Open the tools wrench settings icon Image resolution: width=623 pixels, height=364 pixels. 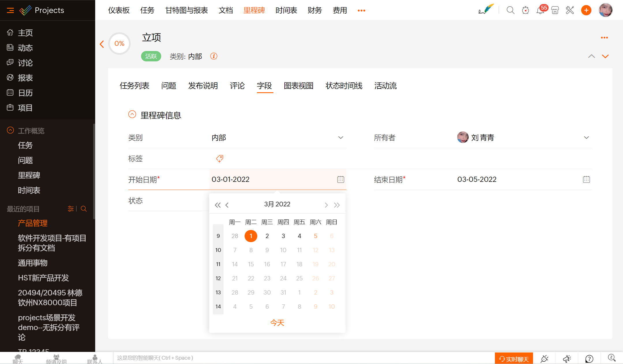pos(570,11)
